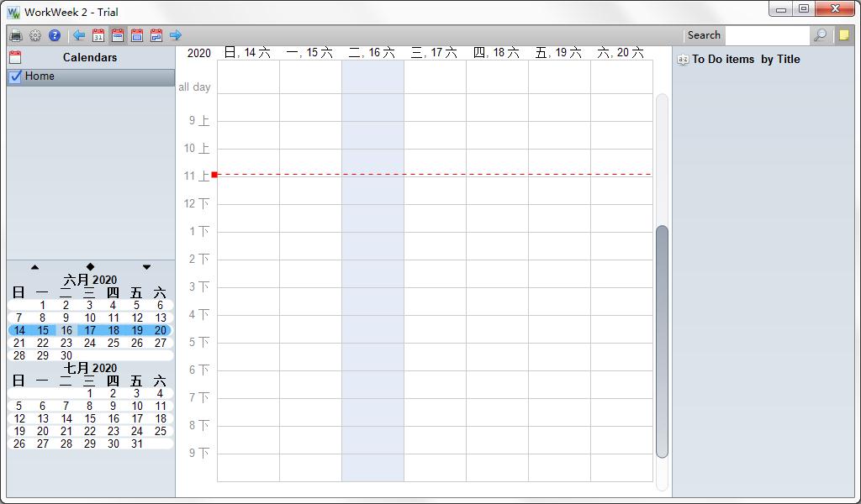Click the 五, 19 六 day header
The image size is (861, 504).
(558, 53)
